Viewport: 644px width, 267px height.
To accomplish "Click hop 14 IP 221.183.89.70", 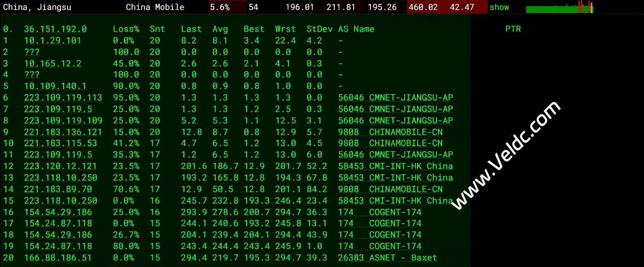I will 58,189.
